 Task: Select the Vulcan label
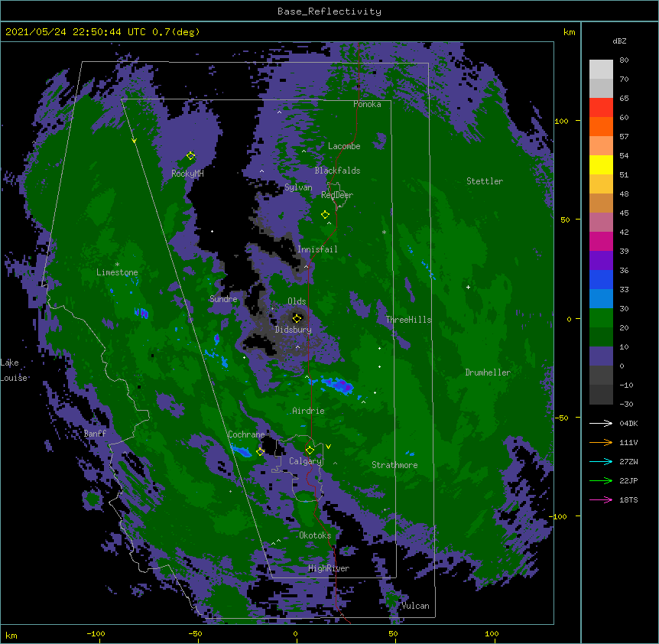(415, 606)
